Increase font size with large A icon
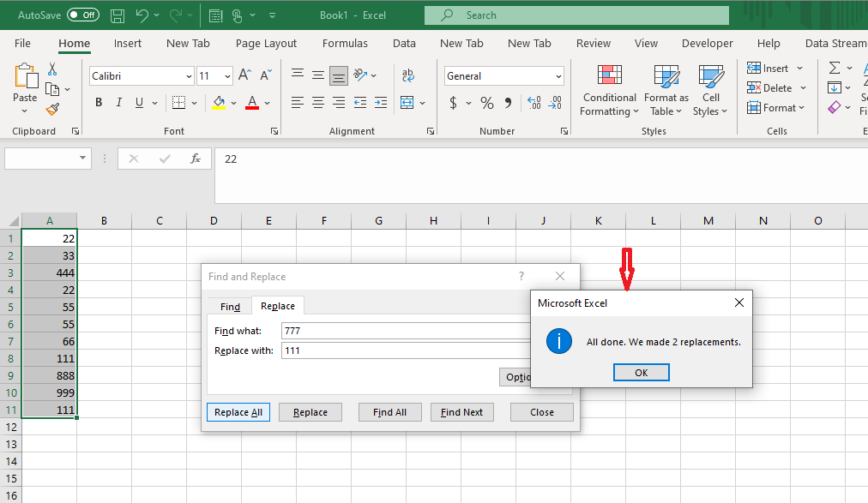Screen dimensions: 868x503 click(x=244, y=75)
